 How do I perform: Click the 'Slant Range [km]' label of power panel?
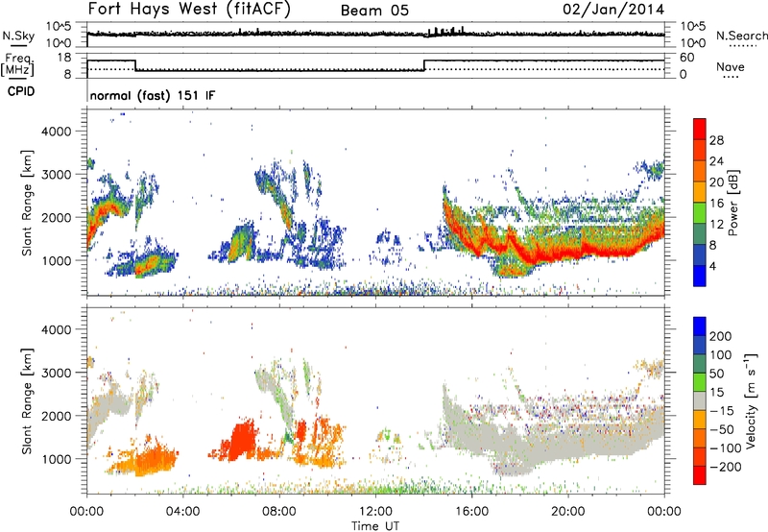point(27,203)
